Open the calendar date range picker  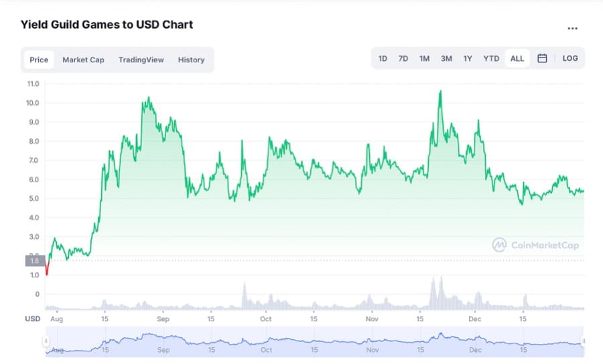(x=542, y=59)
